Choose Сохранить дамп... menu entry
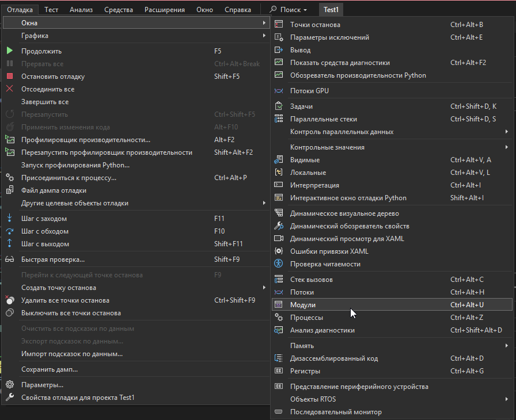Viewport: 516px width, 420px height. (50, 369)
